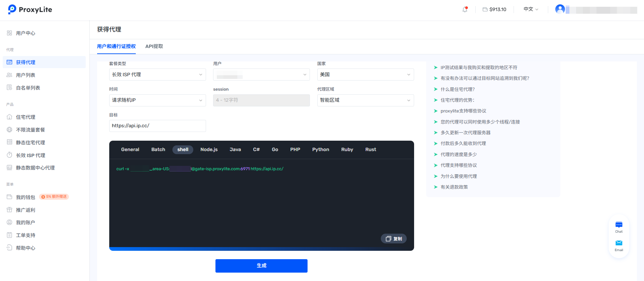Expand FAQ IP测试结果与我购买和提取的地区不符
This screenshot has width=644, height=281.
click(x=479, y=67)
